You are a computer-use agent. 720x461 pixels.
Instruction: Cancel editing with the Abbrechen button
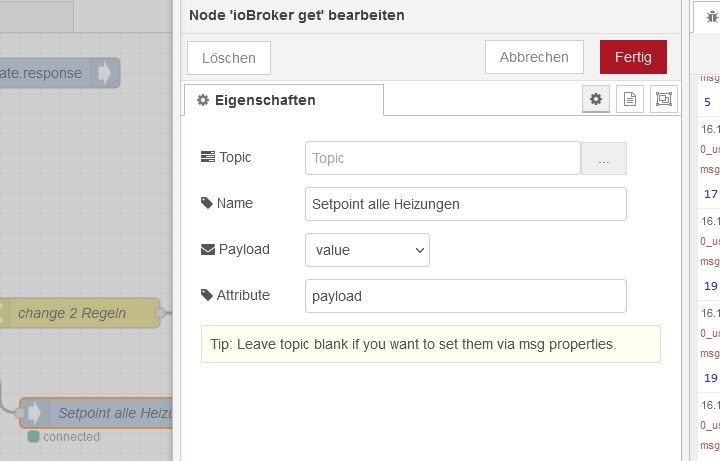(534, 57)
